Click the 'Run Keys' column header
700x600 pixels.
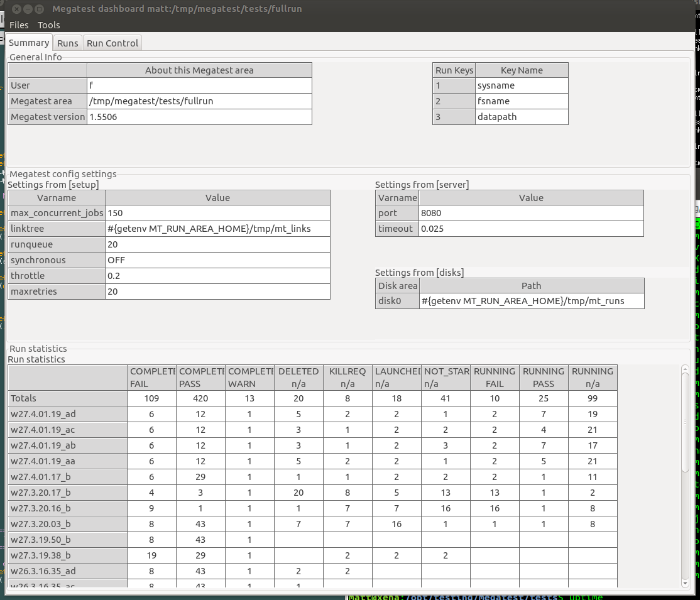(454, 70)
